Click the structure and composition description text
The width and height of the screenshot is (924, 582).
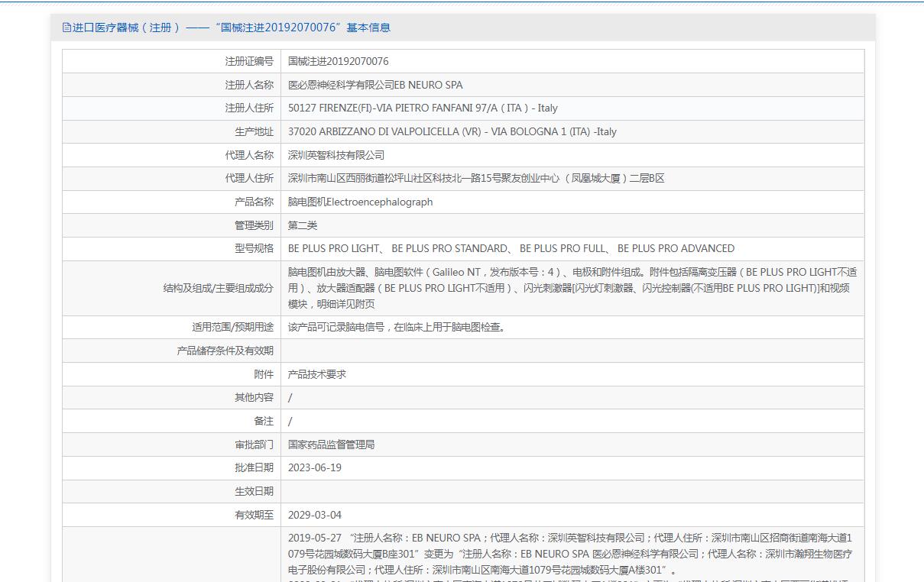tap(572, 288)
